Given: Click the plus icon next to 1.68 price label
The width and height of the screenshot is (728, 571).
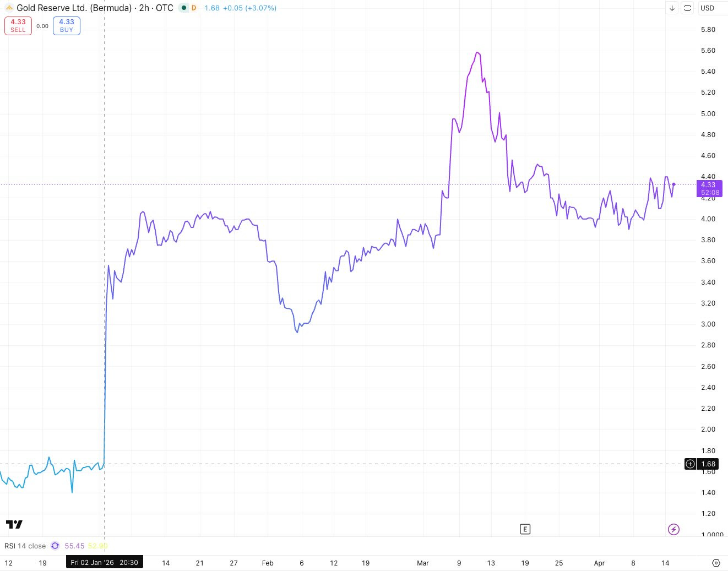Looking at the screenshot, I should click(690, 464).
